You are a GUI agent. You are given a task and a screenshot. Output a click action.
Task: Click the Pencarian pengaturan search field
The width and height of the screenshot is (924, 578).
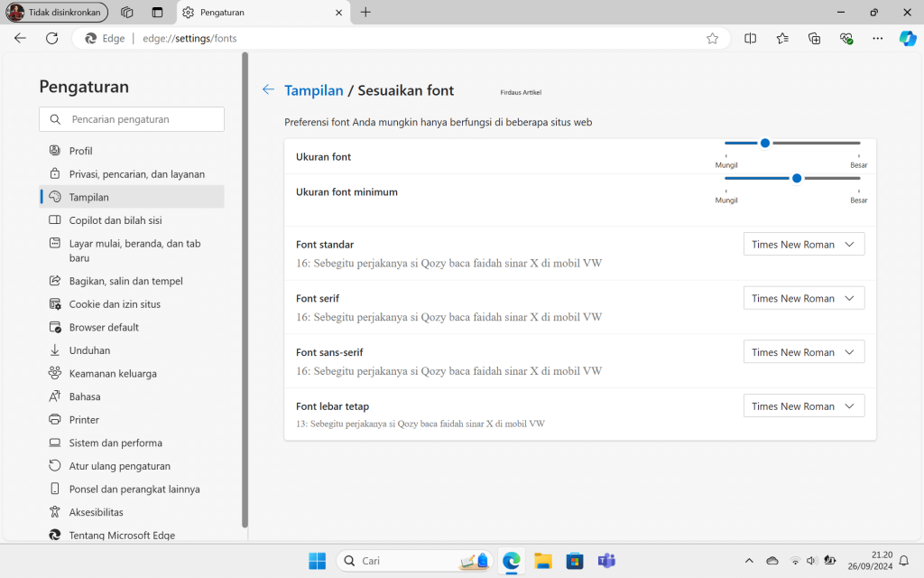[x=131, y=118]
